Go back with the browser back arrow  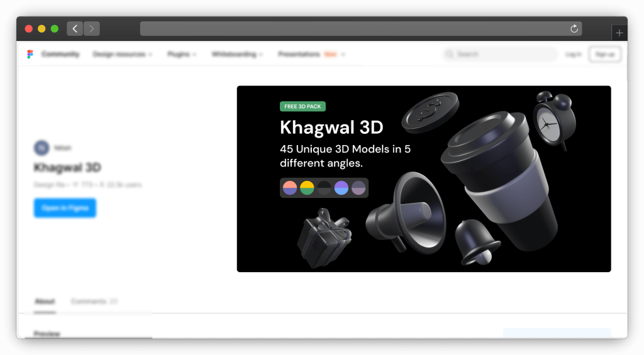click(75, 28)
